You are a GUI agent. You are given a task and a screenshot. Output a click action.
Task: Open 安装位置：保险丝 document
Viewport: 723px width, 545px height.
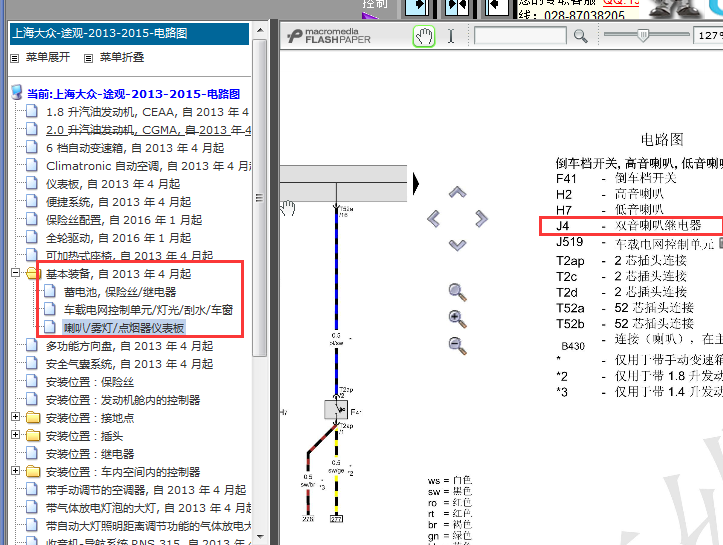[x=90, y=382]
